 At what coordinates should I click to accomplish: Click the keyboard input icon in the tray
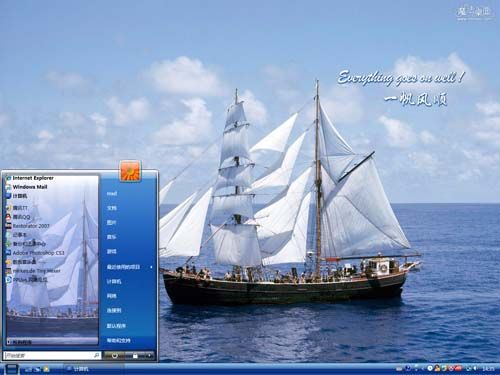click(399, 369)
